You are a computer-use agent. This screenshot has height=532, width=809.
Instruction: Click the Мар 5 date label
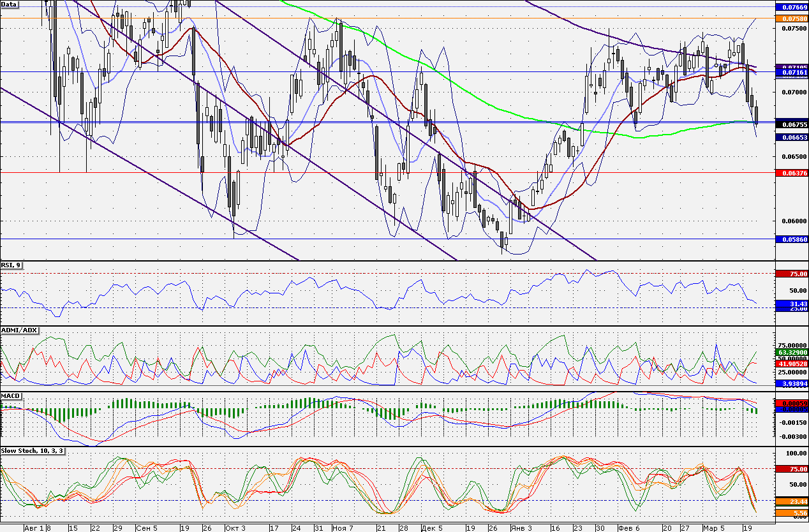click(713, 528)
